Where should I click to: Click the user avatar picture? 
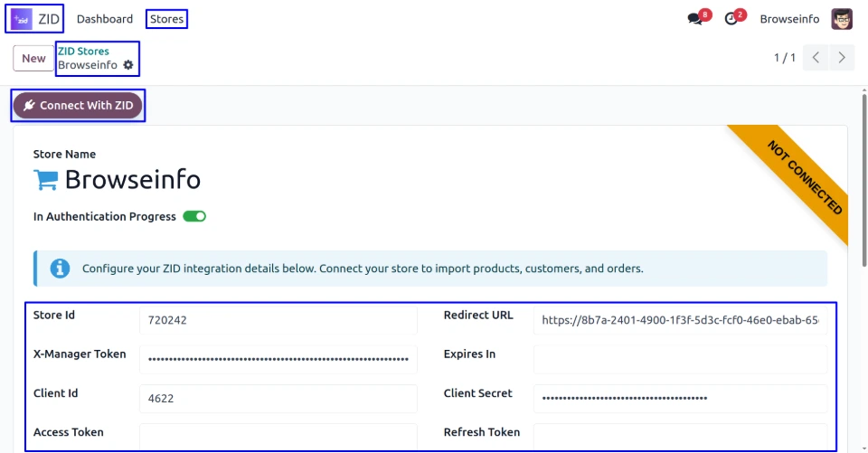click(x=842, y=19)
